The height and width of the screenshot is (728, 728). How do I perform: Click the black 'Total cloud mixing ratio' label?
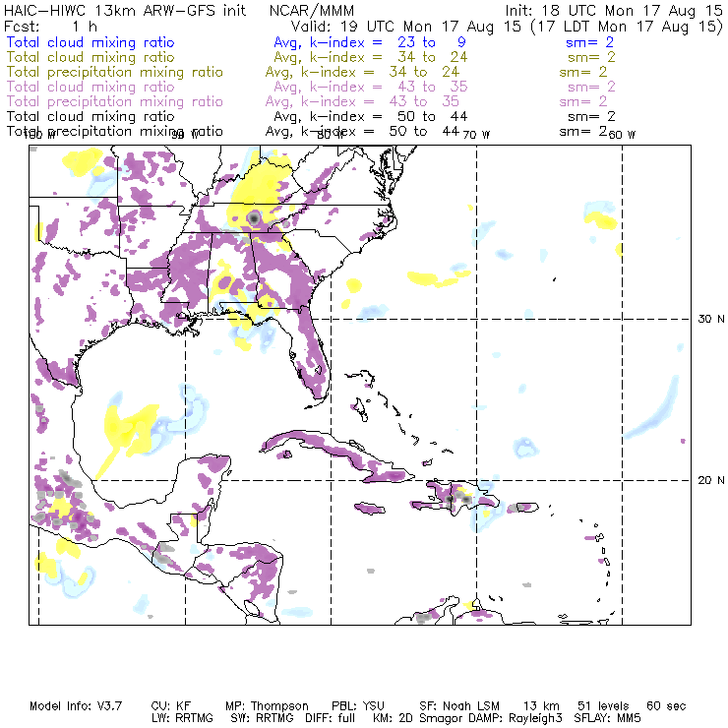pyautogui.click(x=91, y=116)
